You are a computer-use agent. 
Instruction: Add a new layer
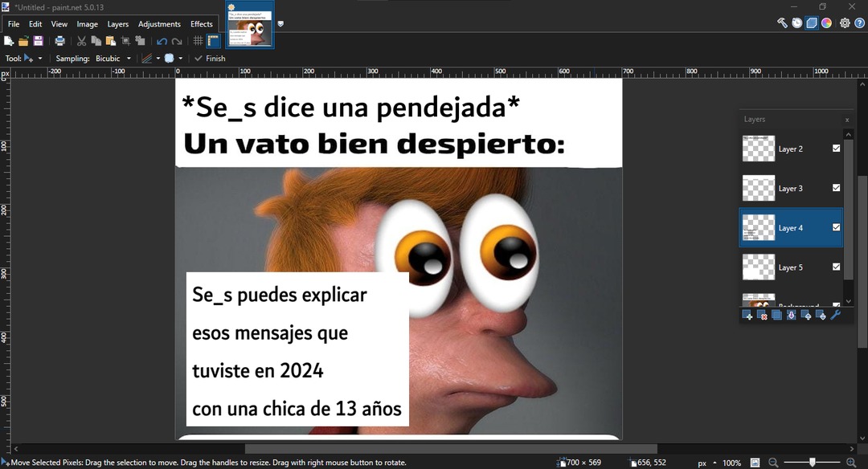747,316
